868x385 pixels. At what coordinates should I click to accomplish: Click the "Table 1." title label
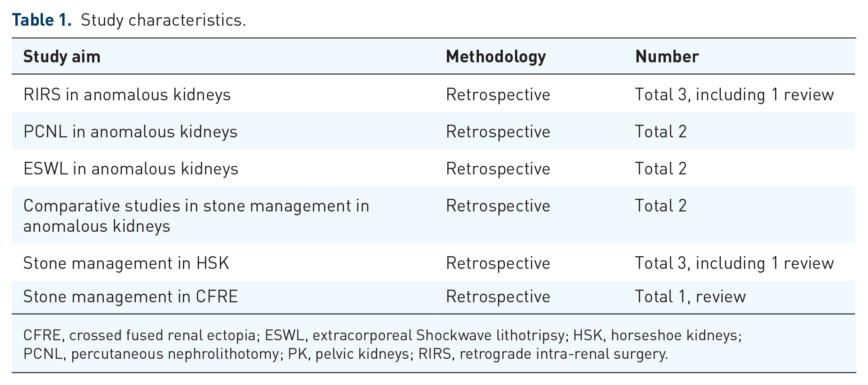click(42, 20)
